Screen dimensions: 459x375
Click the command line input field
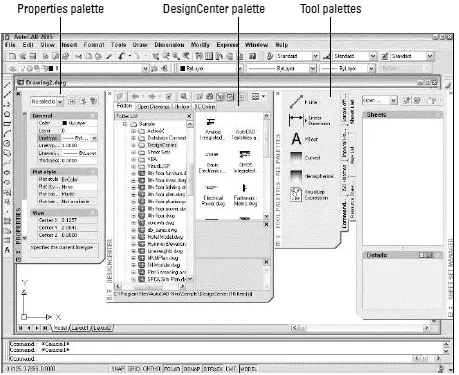(x=210, y=359)
